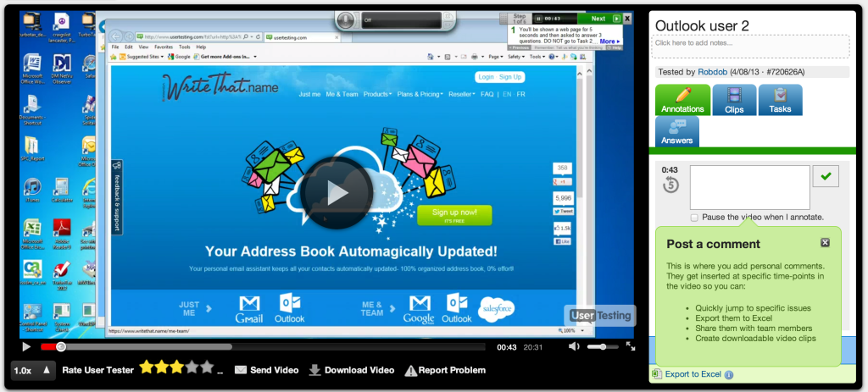
Task: Rate the user tester four stars
Action: (x=192, y=367)
